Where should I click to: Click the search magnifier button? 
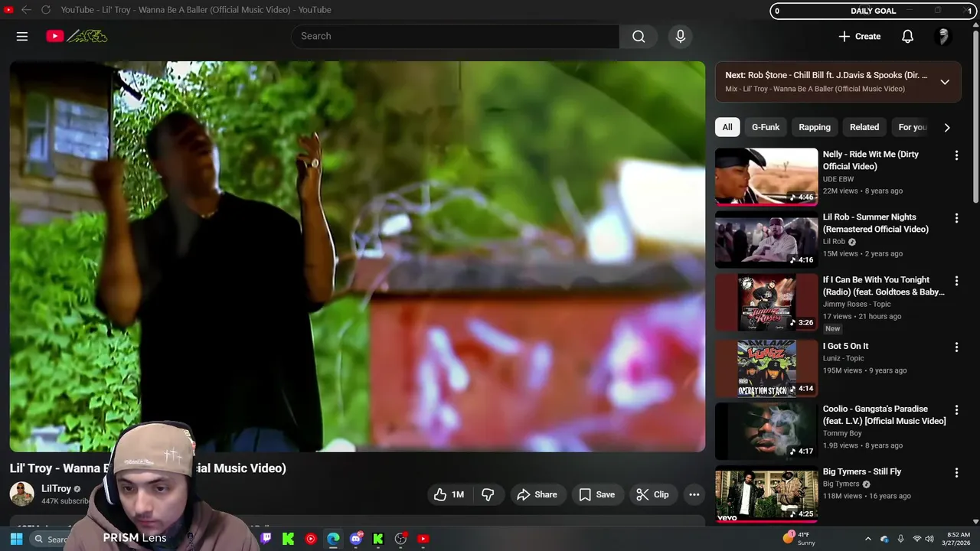639,36
